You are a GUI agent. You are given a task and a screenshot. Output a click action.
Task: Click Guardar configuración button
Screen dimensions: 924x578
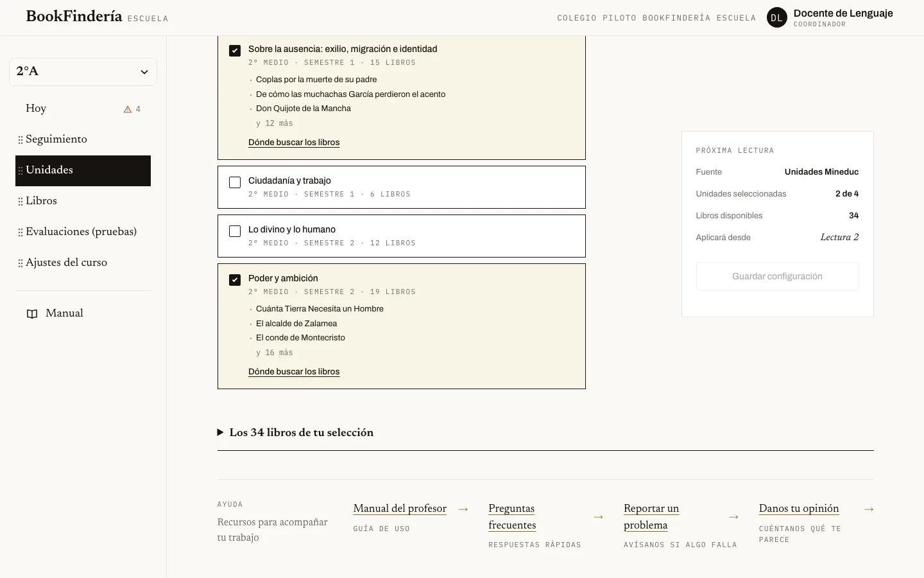[x=777, y=277]
